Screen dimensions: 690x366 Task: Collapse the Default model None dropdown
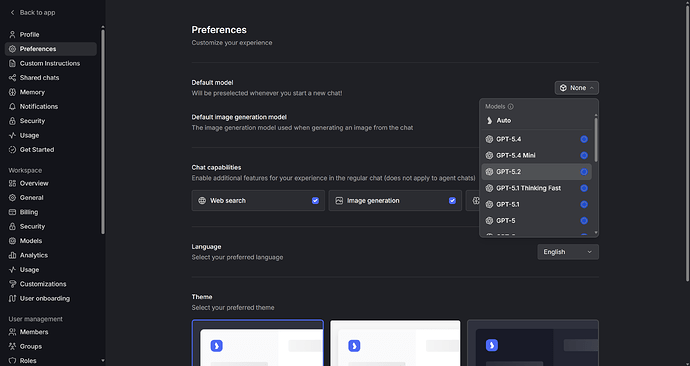point(576,88)
